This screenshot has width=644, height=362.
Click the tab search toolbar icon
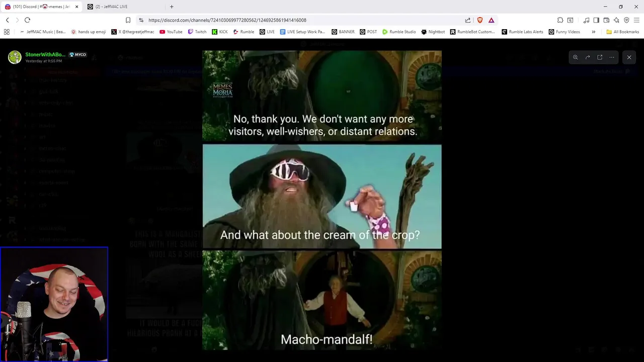coord(570,20)
